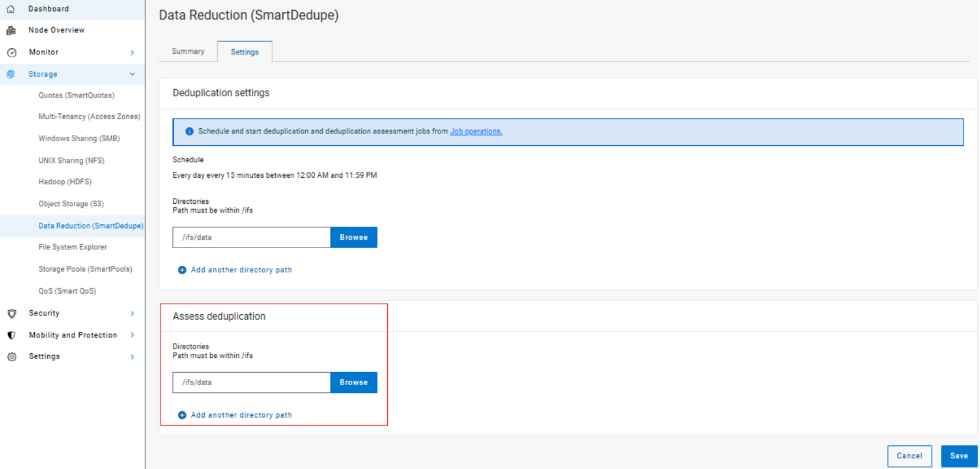
Task: Open Quotas (SmartQuotas) page
Action: click(77, 95)
